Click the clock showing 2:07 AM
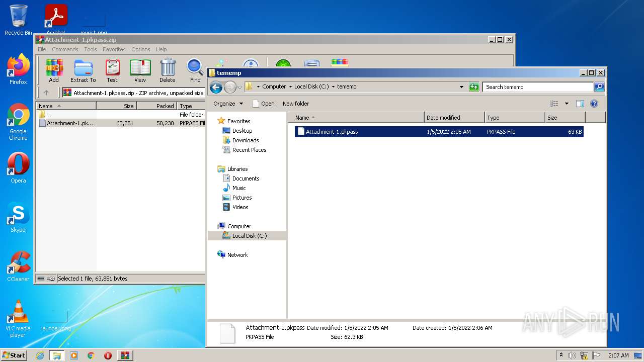Image resolution: width=644 pixels, height=362 pixels. click(x=618, y=355)
